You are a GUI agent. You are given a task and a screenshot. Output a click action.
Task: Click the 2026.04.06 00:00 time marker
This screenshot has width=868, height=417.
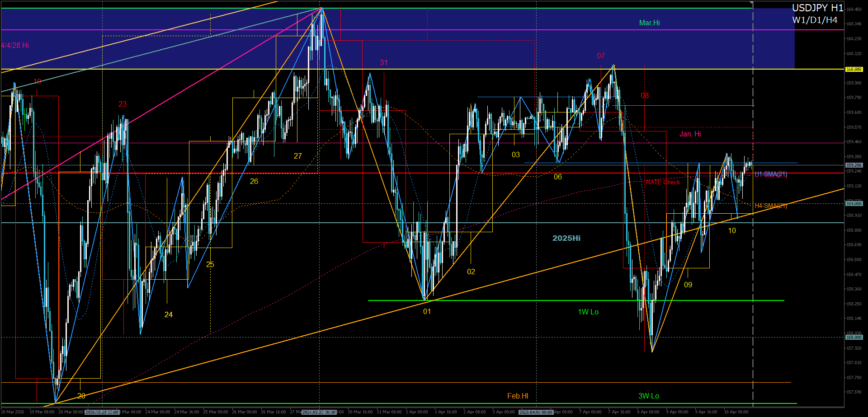click(x=536, y=412)
